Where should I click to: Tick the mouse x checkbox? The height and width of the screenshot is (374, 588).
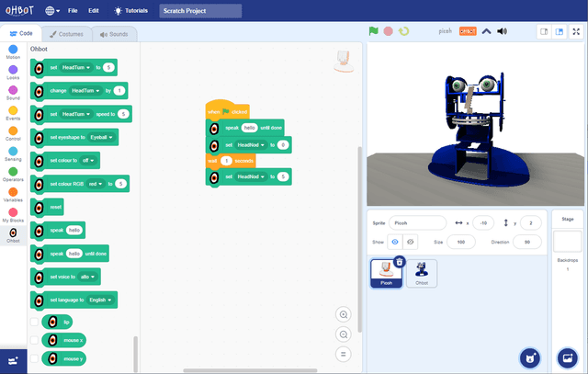34,340
